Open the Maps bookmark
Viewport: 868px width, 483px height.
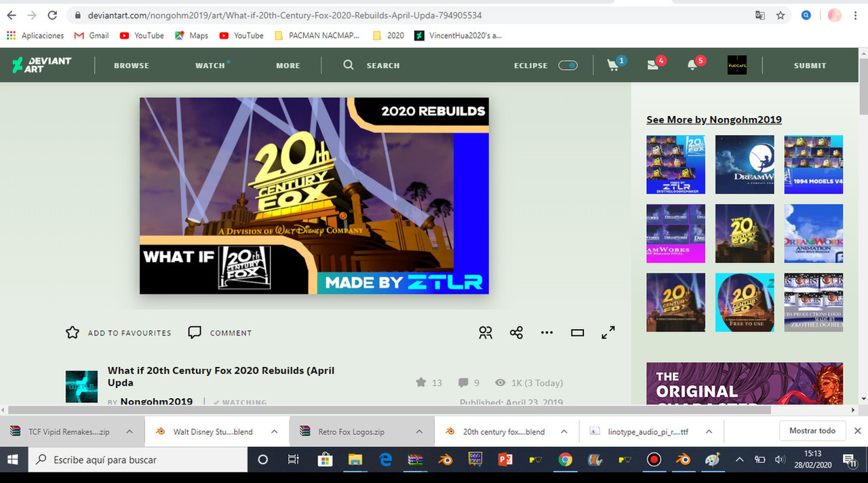point(191,35)
